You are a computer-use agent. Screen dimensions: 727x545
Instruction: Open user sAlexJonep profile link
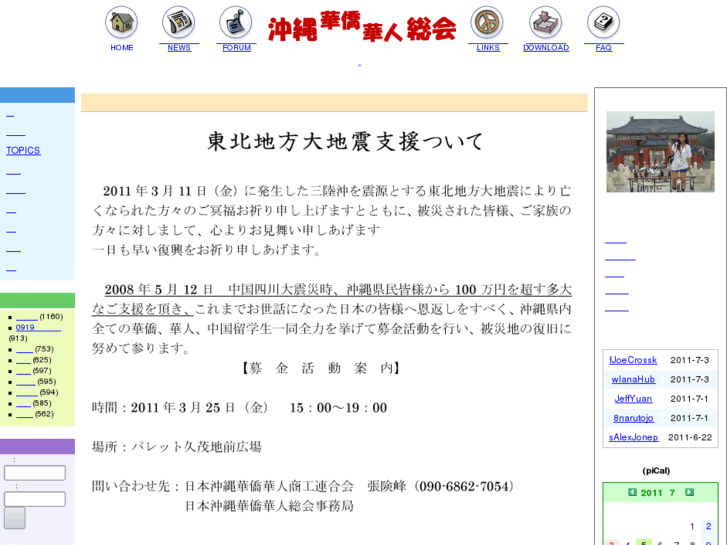click(x=633, y=437)
